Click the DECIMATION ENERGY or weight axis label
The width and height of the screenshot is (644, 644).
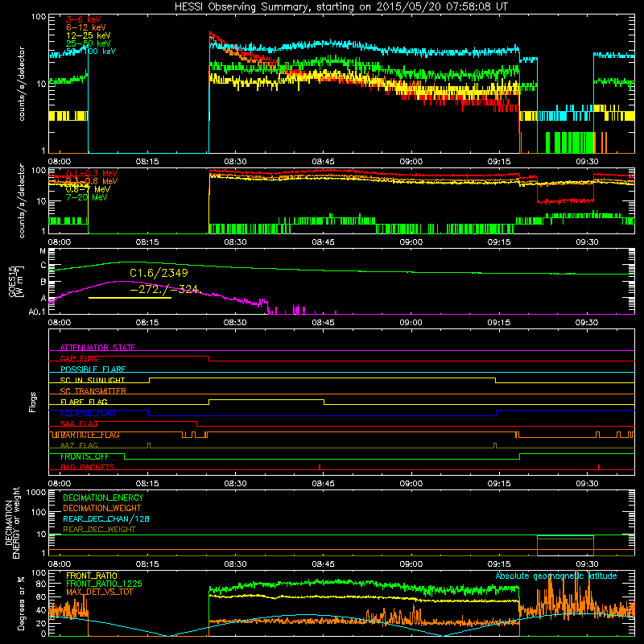coord(12,522)
